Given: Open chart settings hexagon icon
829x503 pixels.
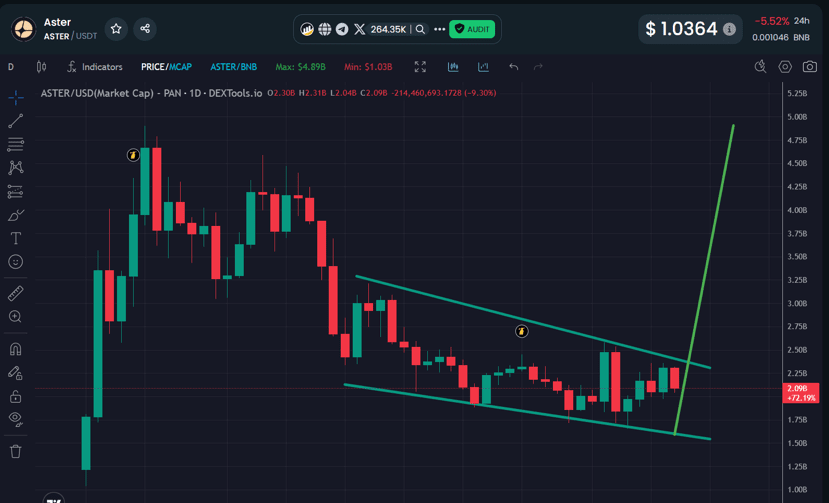Looking at the screenshot, I should (785, 67).
